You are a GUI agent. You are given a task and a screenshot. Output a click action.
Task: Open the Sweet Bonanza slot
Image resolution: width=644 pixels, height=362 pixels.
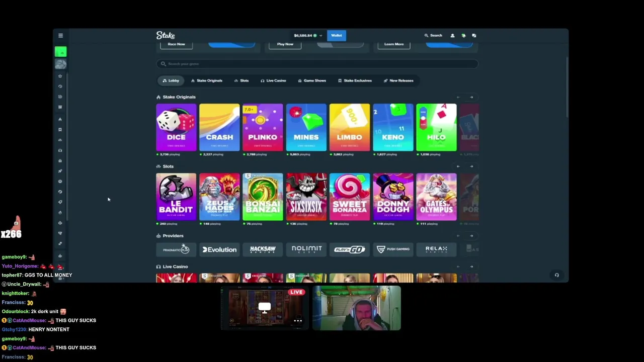pos(350,197)
